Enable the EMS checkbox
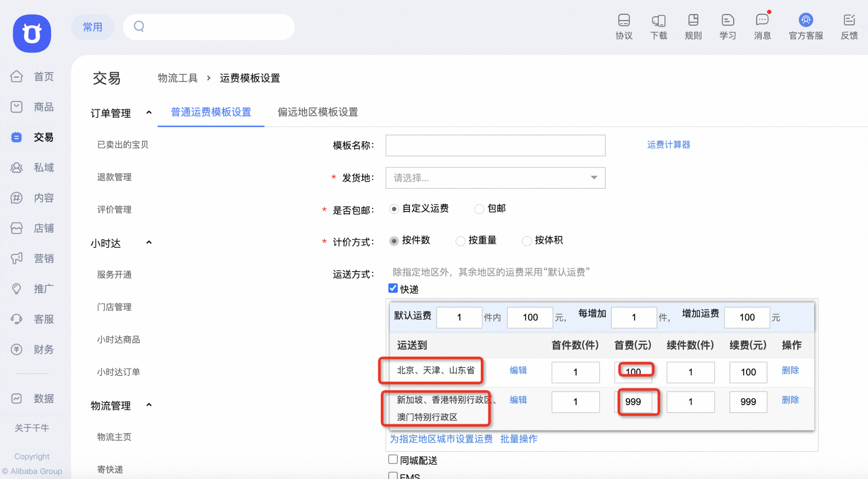The height and width of the screenshot is (479, 868). tap(393, 476)
